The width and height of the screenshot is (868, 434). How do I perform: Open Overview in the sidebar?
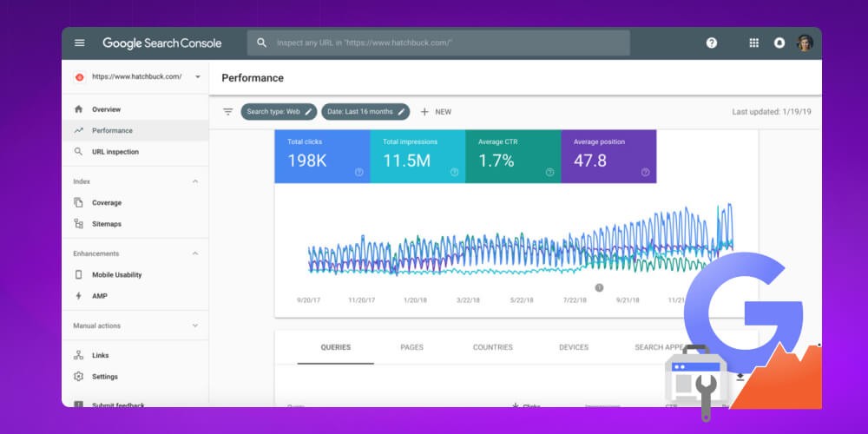(135, 109)
